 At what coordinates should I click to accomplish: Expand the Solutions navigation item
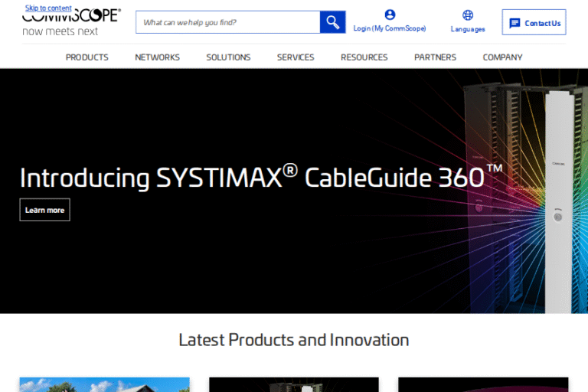pos(228,57)
